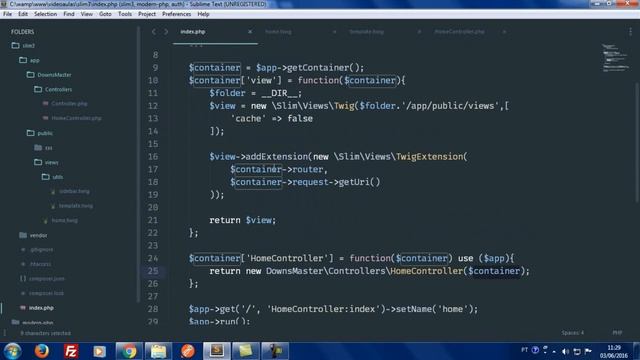Close the home.twig tab
The width and height of the screenshot is (640, 360).
pyautogui.click(x=334, y=32)
